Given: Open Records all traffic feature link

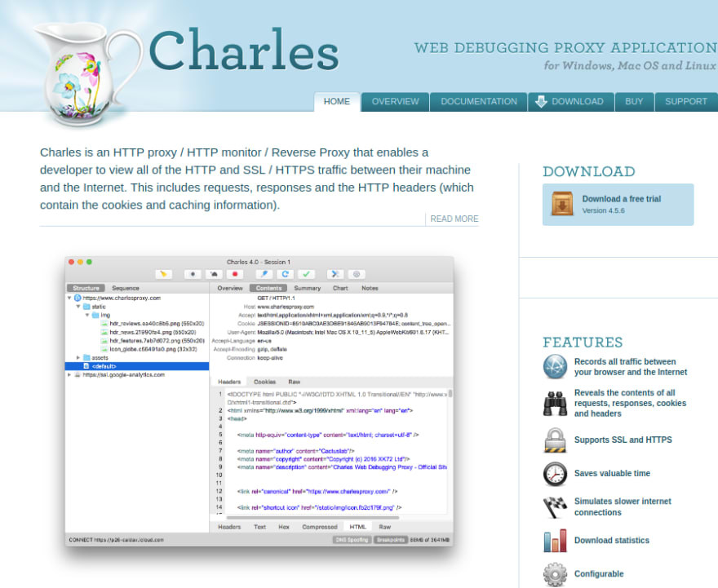Looking at the screenshot, I should tap(631, 366).
